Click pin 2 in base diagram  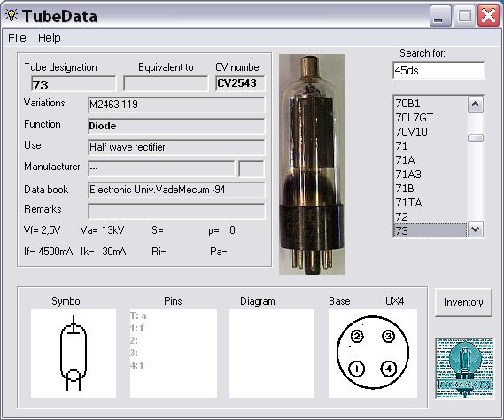click(x=357, y=337)
